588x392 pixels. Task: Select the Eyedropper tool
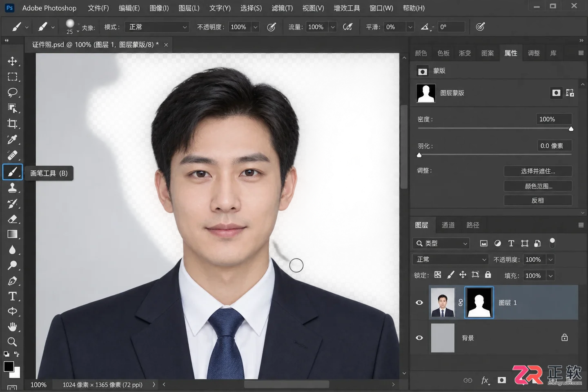pyautogui.click(x=12, y=140)
